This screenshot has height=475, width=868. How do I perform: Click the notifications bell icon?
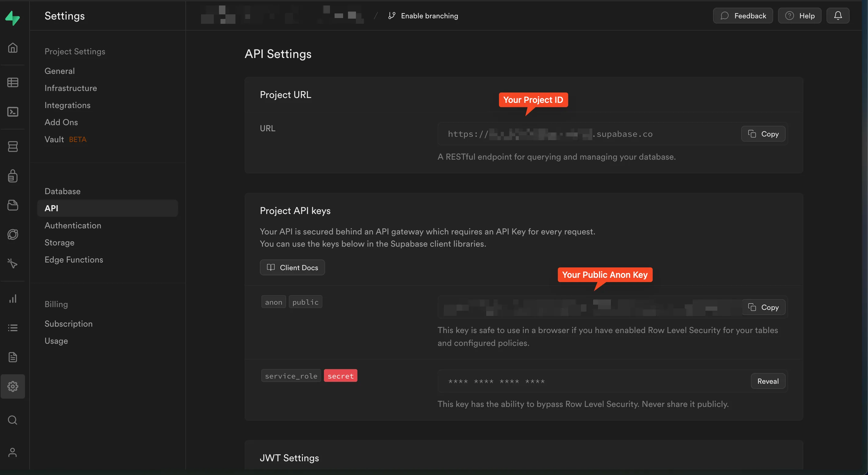838,16
